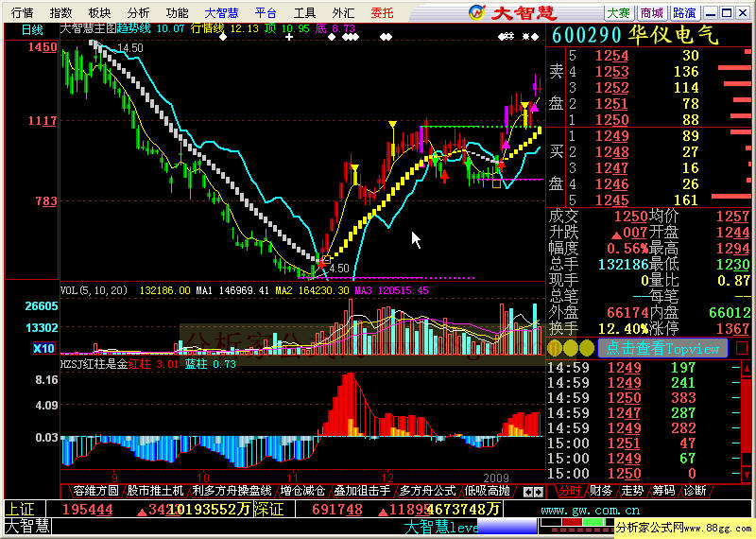Click the plus marker above the chart
Image resolution: width=756 pixels, height=539 pixels.
[289, 37]
